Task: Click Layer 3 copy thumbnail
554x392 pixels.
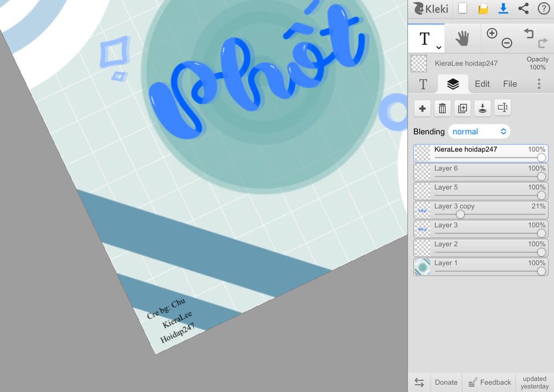Action: [x=422, y=210]
